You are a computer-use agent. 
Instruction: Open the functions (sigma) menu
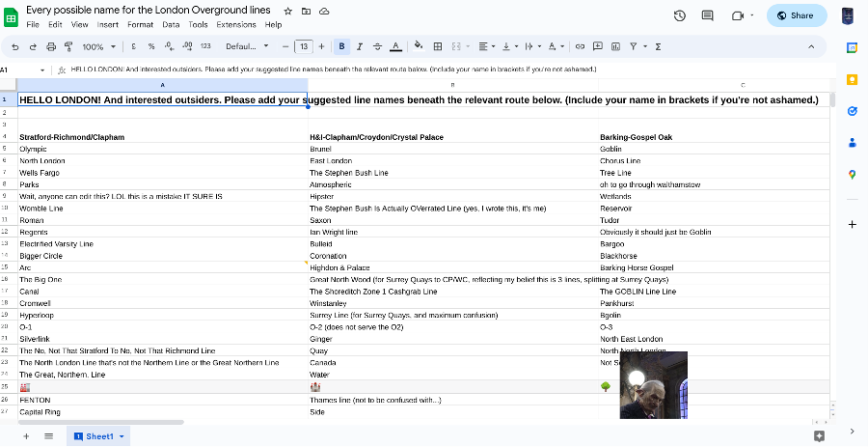coord(658,47)
